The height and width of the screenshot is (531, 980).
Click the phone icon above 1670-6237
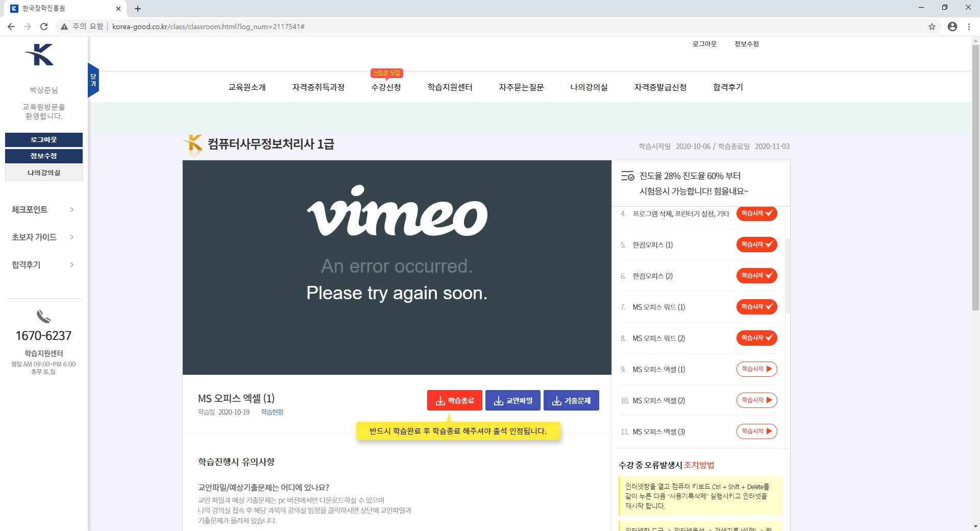tap(43, 316)
